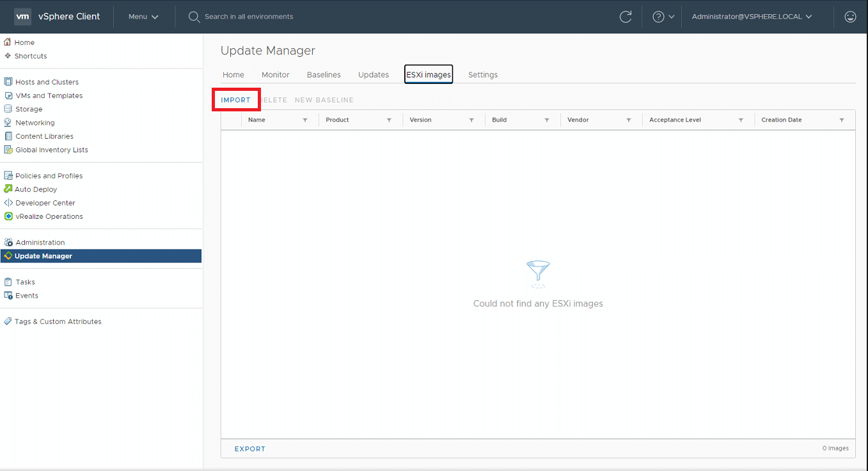Screen dimensions: 868x471
Task: Expand the help menu chevron
Action: [x=671, y=17]
